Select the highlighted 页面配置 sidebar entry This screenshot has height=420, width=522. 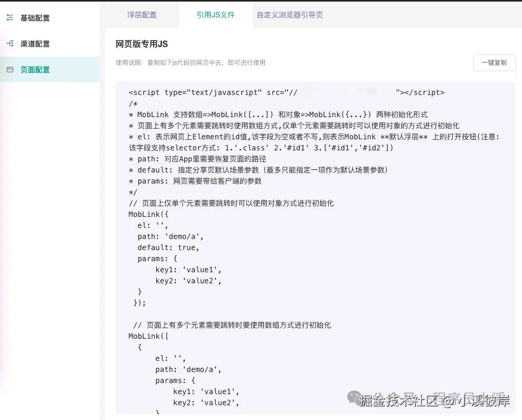click(35, 69)
